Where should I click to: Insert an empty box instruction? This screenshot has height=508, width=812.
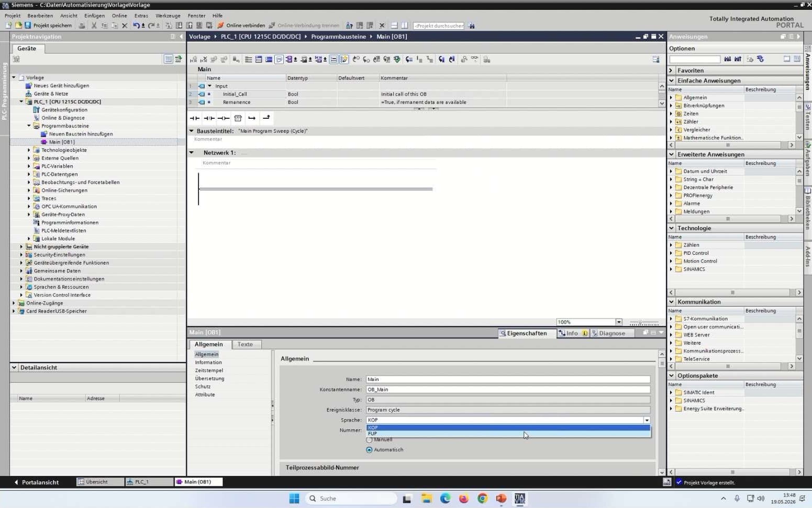238,118
